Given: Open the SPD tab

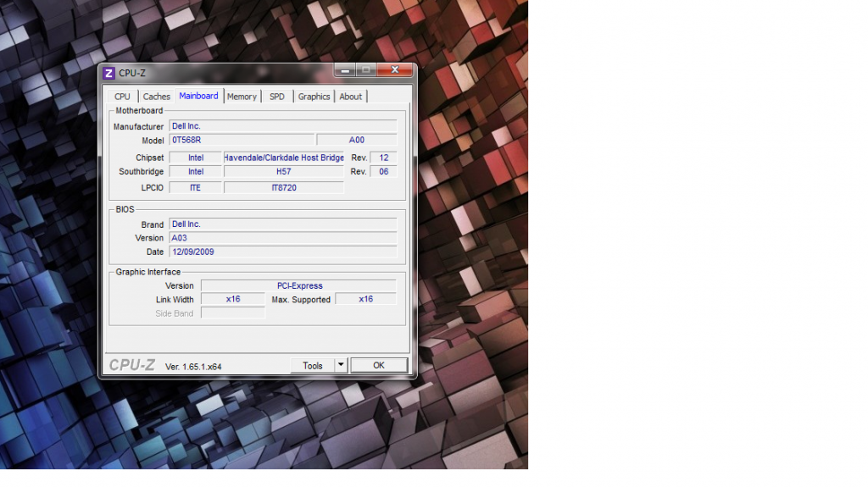Looking at the screenshot, I should pos(277,97).
